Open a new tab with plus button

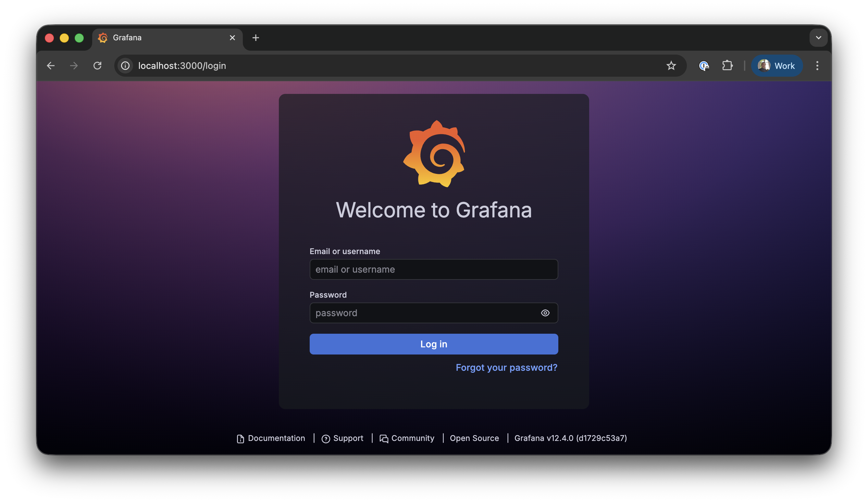(x=255, y=38)
